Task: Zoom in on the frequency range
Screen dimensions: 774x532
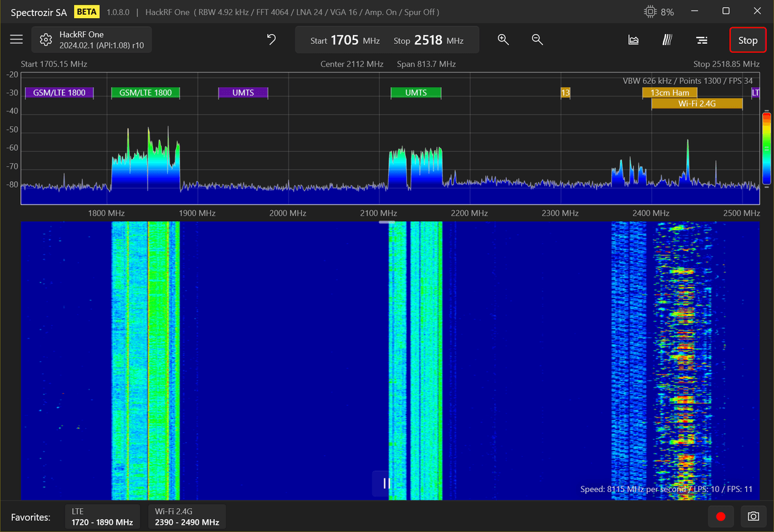Action: click(x=503, y=40)
